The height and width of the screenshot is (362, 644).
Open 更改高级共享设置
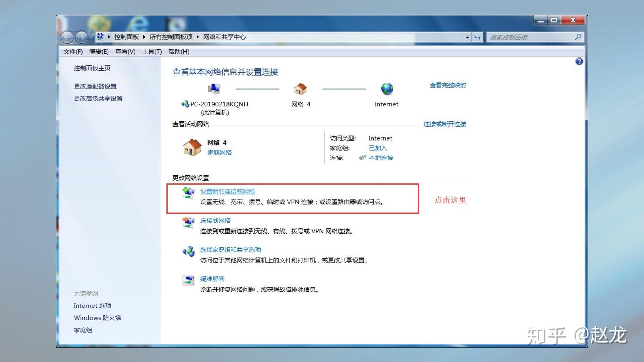pyautogui.click(x=98, y=98)
